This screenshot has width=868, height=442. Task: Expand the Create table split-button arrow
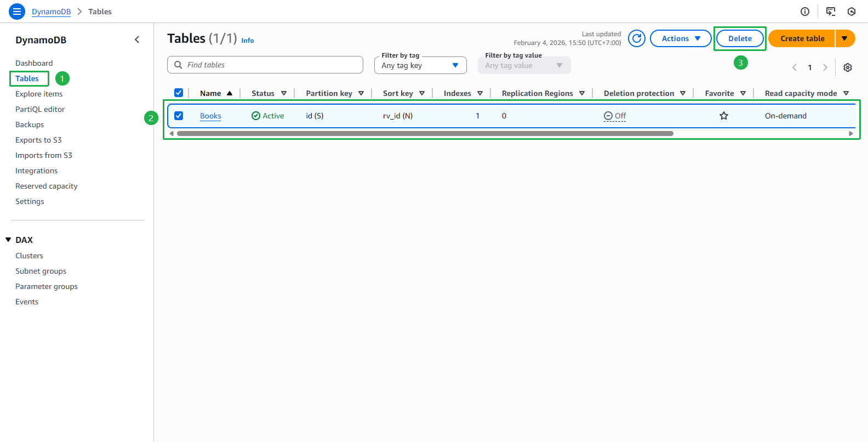click(845, 38)
